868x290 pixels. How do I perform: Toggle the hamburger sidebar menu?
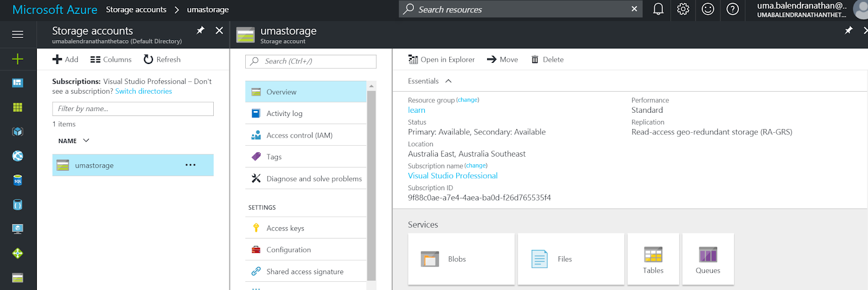click(17, 34)
